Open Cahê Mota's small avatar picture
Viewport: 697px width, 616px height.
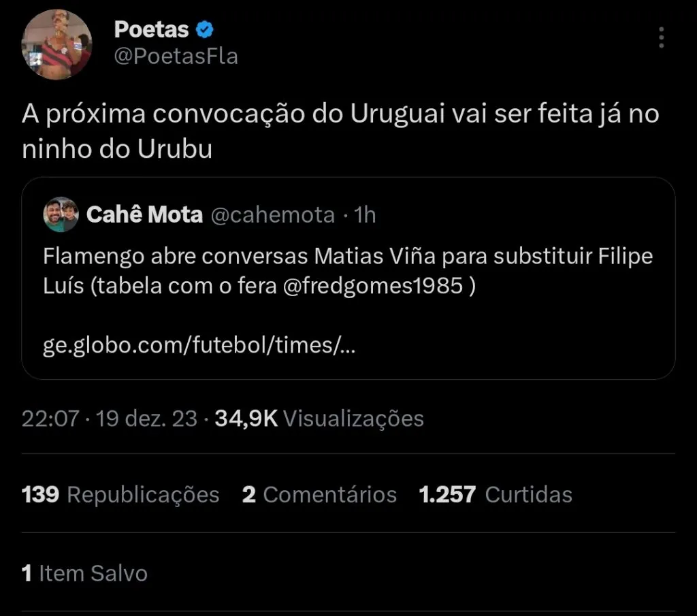[x=61, y=215]
